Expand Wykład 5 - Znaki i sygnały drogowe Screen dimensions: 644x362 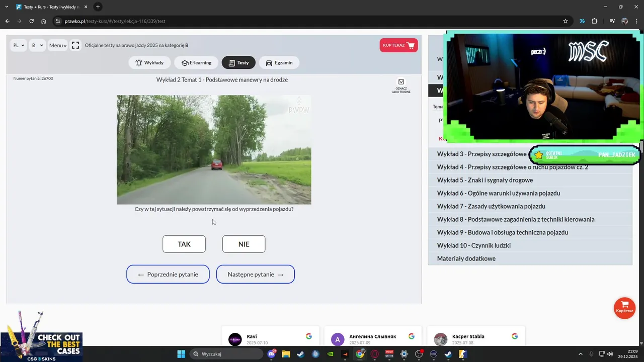530,180
